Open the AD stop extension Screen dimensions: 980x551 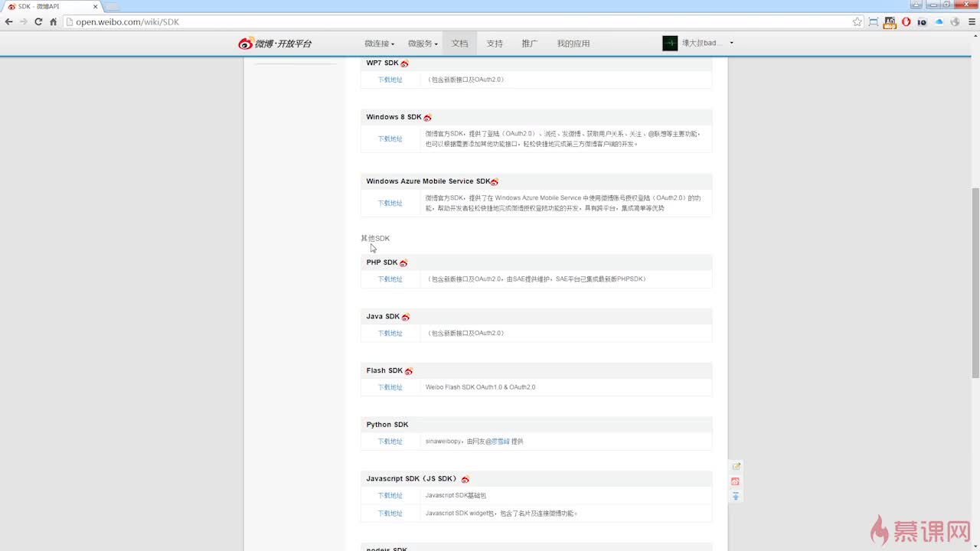coord(890,22)
